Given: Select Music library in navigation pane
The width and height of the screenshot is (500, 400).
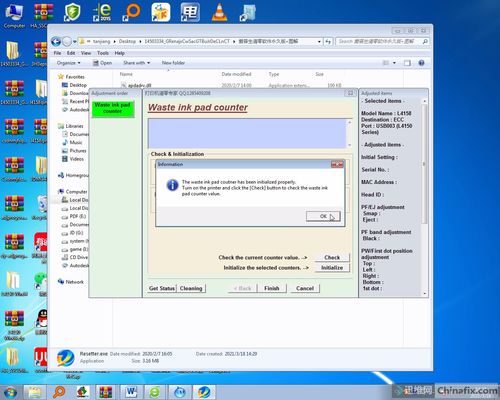Looking at the screenshot, I should pyautogui.click(x=75, y=142).
